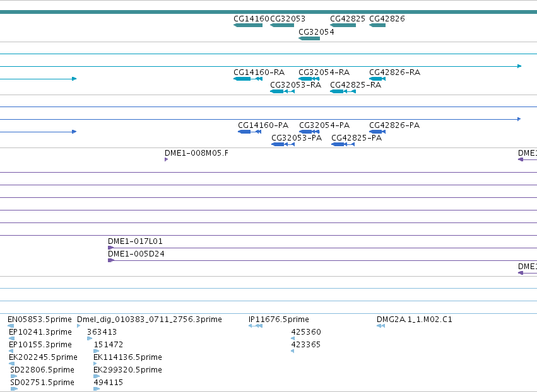Click the DMG2A.1_1.M02.C1 feature glyph
Viewport: 537px width, 392px height.
pyautogui.click(x=381, y=326)
